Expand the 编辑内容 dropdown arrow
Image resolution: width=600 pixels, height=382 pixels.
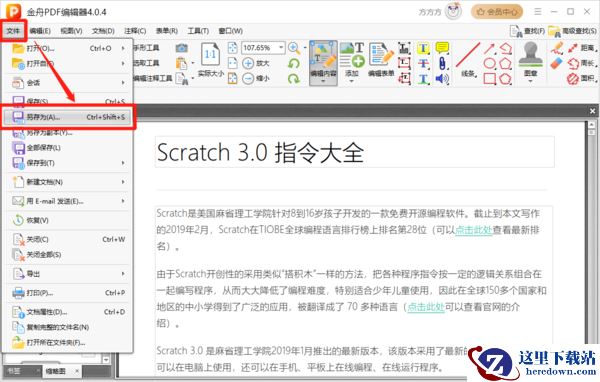click(323, 81)
